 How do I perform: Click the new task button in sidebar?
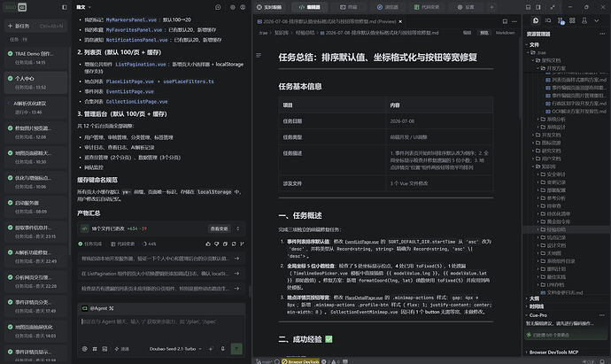pyautogui.click(x=35, y=26)
